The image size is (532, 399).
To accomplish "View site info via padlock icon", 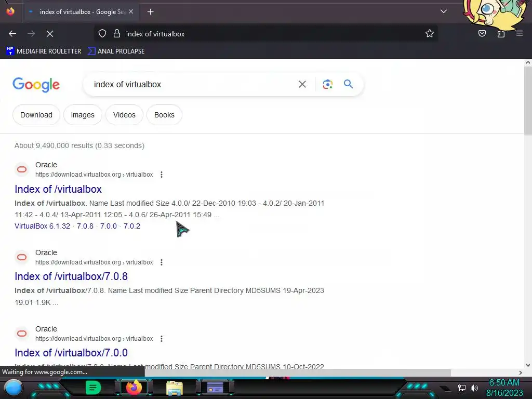I will point(117,34).
